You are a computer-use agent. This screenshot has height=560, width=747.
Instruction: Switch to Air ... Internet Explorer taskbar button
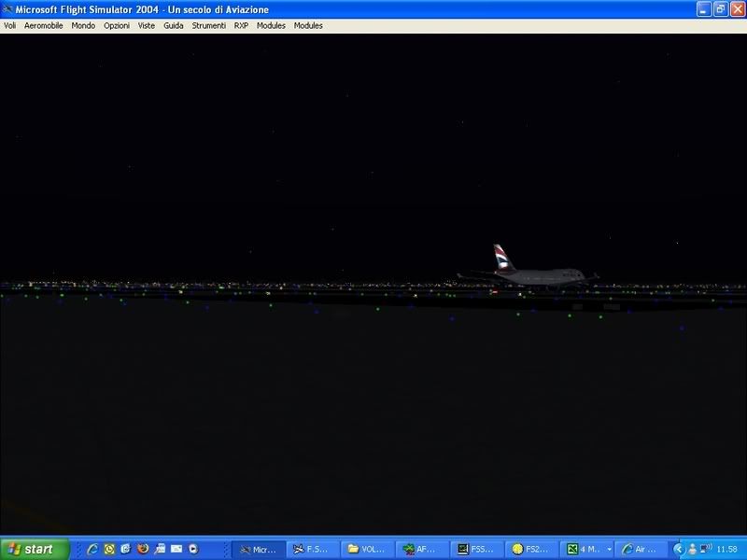641,550
